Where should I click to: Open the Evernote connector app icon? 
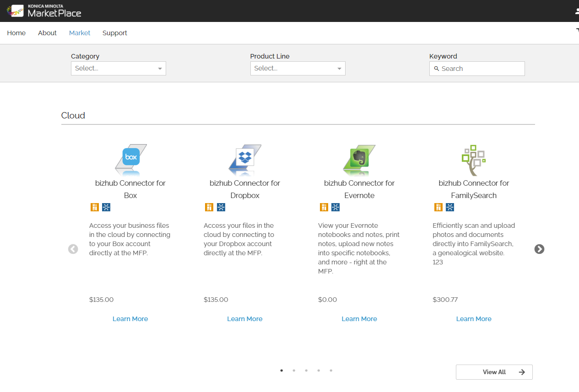point(359,160)
